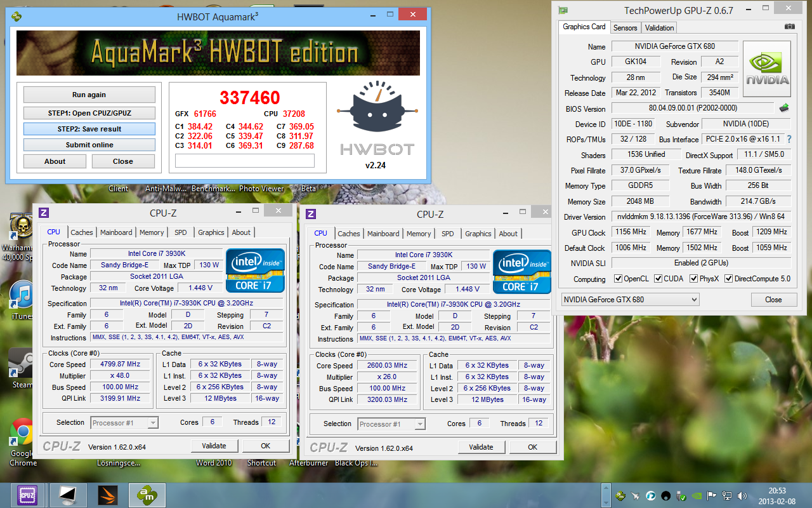Click the Word 2010 desktop icon label
Screen dimensions: 812x508
click(214, 463)
